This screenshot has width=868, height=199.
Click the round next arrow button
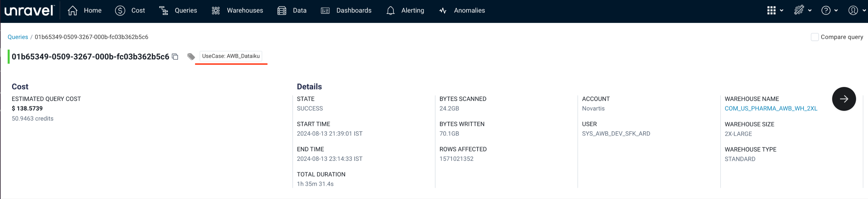tap(844, 99)
